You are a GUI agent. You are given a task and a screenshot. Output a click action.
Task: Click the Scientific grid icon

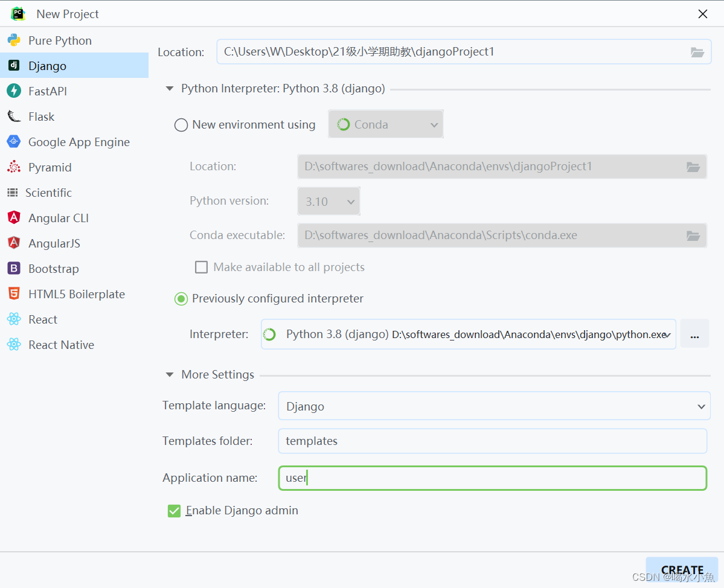point(13,193)
